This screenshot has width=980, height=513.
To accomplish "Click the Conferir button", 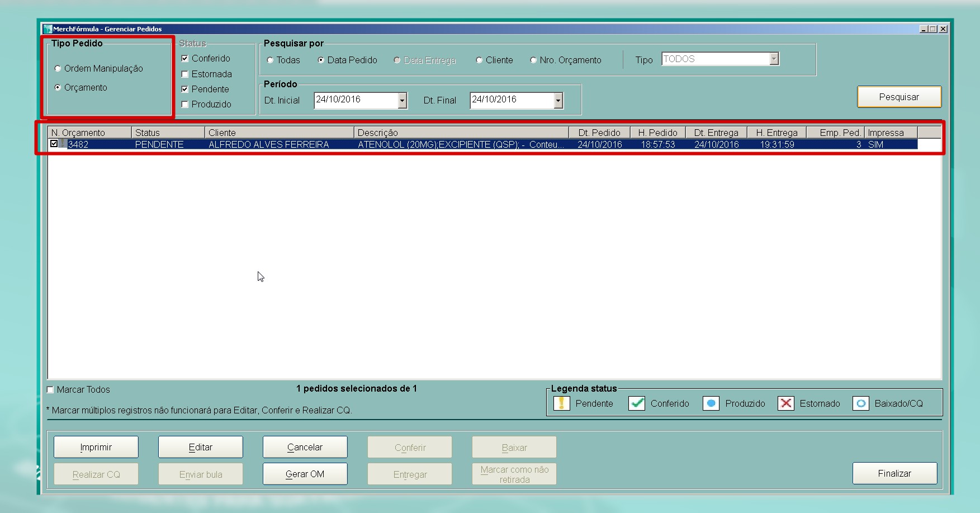I will pos(410,447).
